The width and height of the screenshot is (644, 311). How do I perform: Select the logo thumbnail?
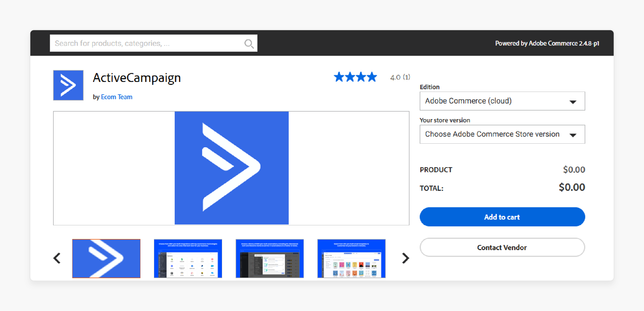106,258
